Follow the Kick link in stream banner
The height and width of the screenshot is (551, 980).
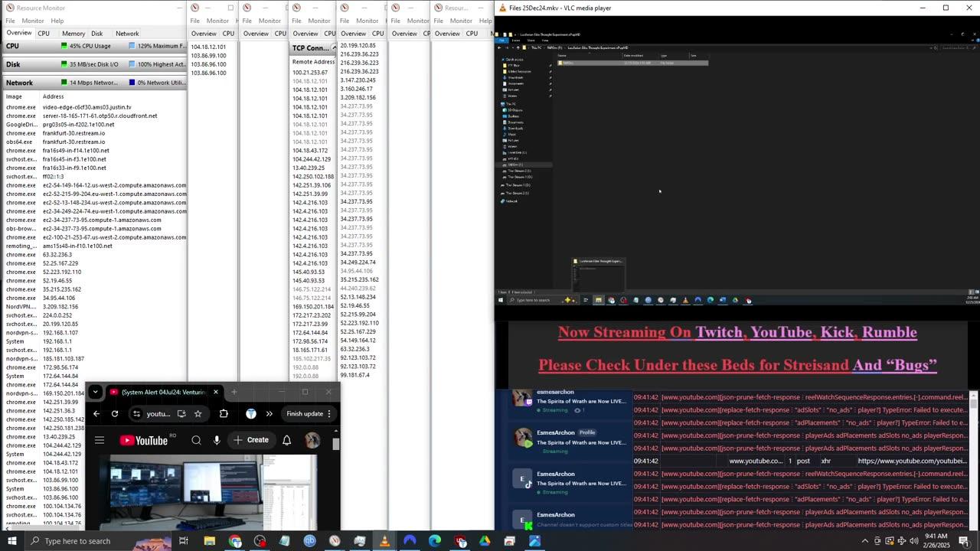coord(838,332)
